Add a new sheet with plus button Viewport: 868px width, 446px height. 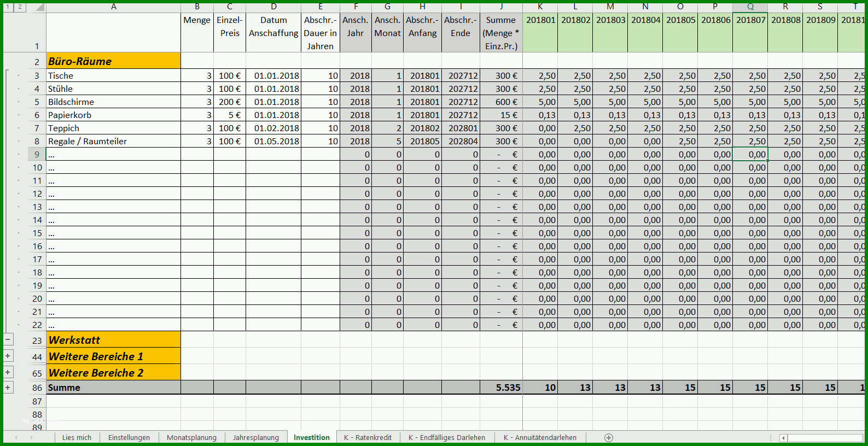pyautogui.click(x=609, y=438)
